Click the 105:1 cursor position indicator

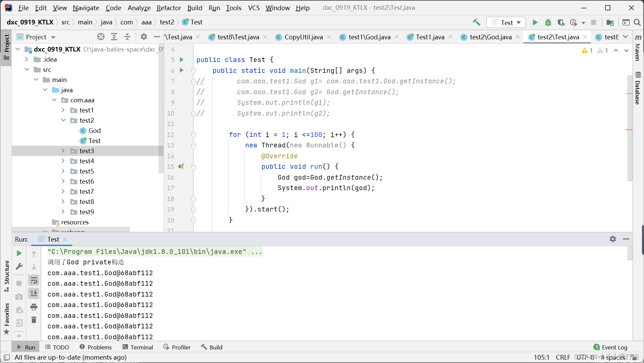coord(541,357)
